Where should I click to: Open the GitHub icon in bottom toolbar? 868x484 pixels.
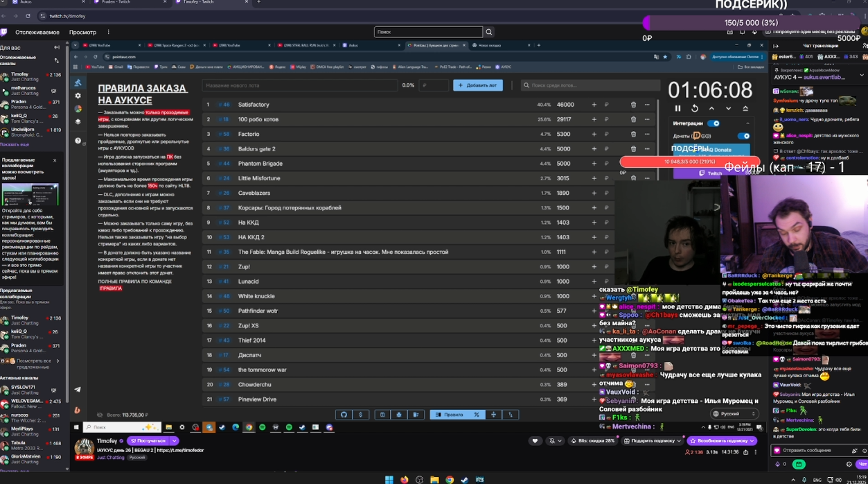pos(344,415)
